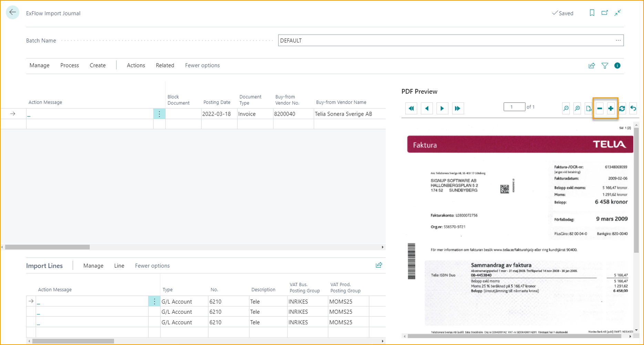Go to previous PDF page
The width and height of the screenshot is (644, 345).
click(x=427, y=108)
